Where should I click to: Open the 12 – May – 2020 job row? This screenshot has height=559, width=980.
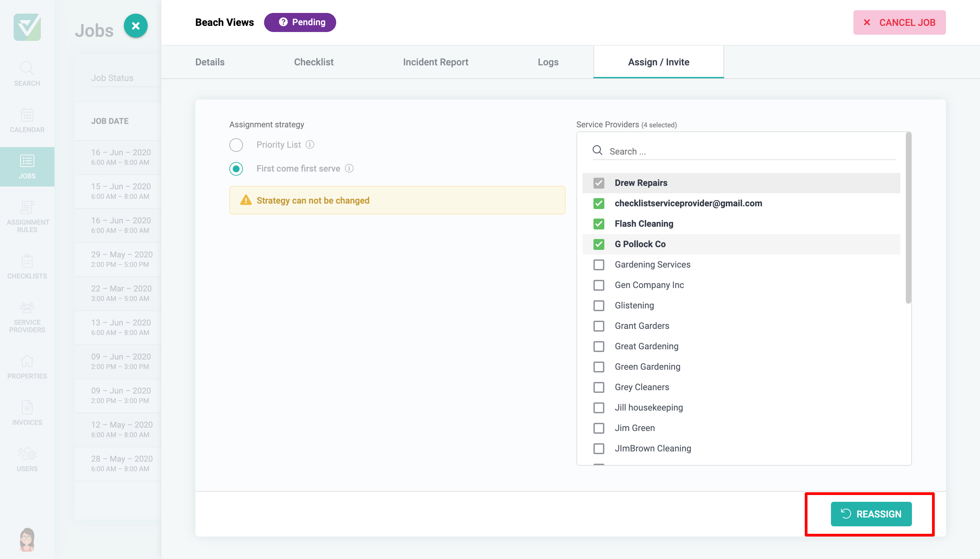[118, 430]
